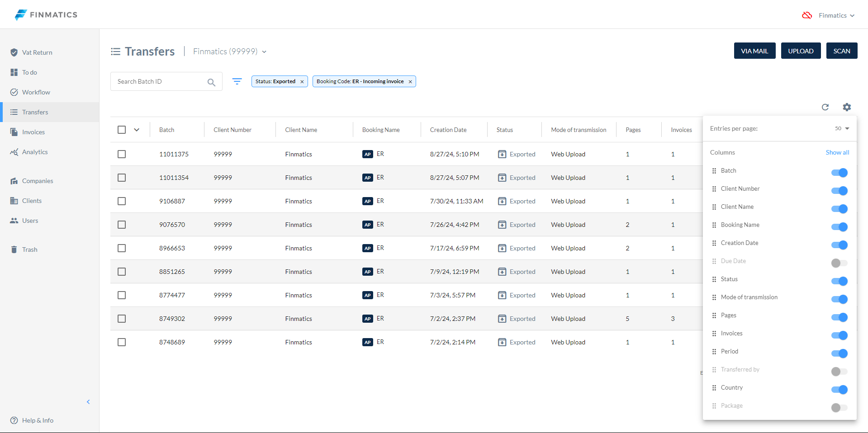Go to Invoices in sidebar
The height and width of the screenshot is (433, 868).
pos(50,132)
